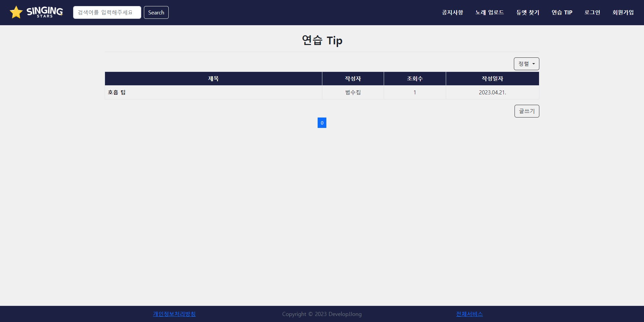
Task: Open the 공지사항 menu item
Action: [x=452, y=12]
